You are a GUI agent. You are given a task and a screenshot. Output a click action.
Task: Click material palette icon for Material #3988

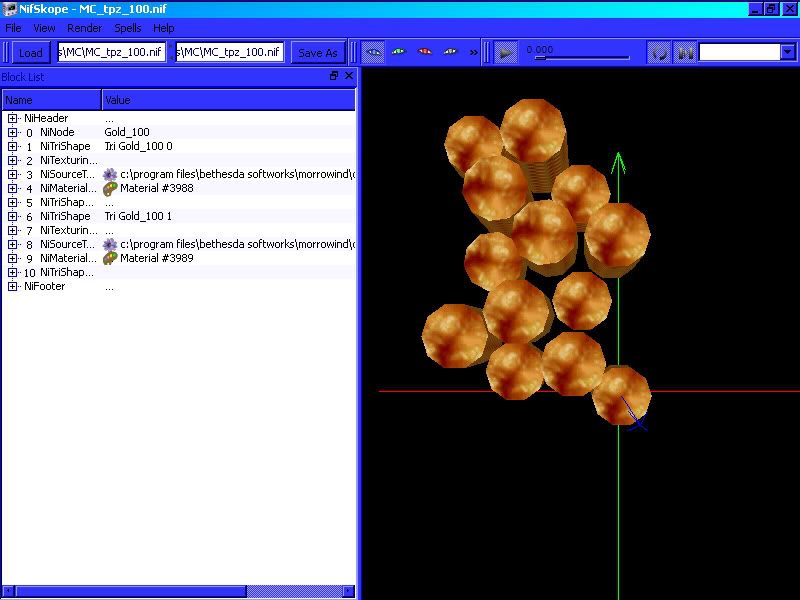click(110, 189)
